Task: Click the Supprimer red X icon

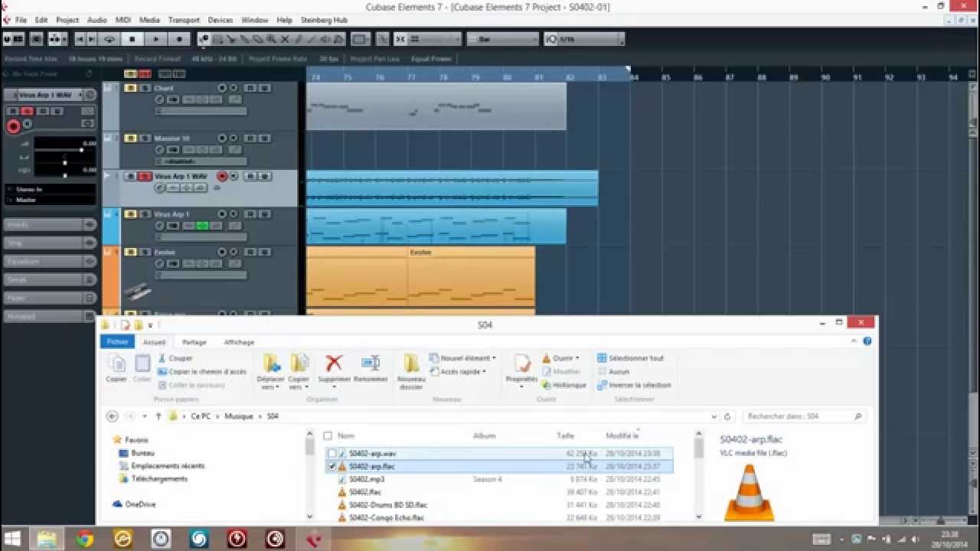Action: pos(334,367)
